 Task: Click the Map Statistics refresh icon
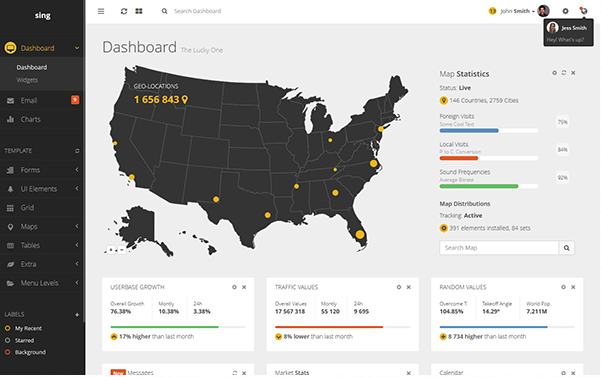pos(564,73)
